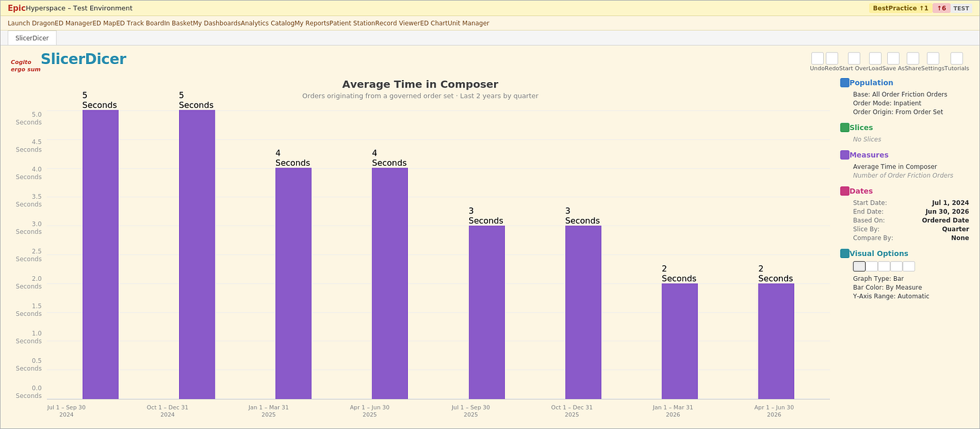This screenshot has width=980, height=429.
Task: Click the Redo toolbar icon
Action: click(x=832, y=59)
